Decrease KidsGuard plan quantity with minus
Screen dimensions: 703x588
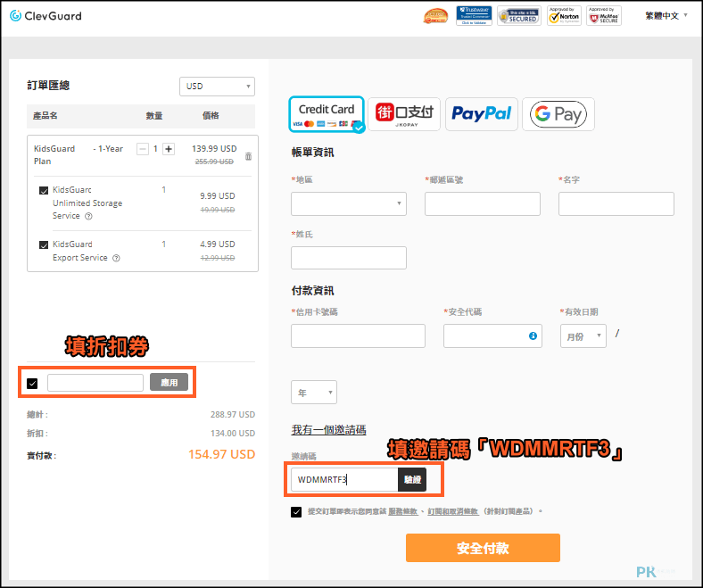143,149
